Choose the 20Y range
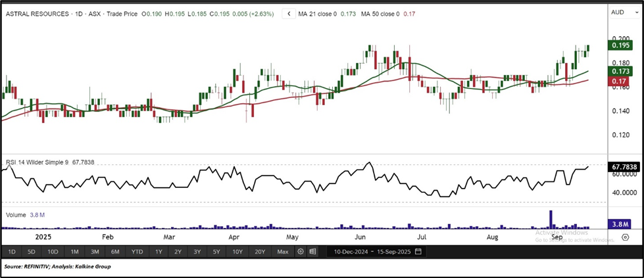This screenshot has height=278, width=644. coord(260,252)
